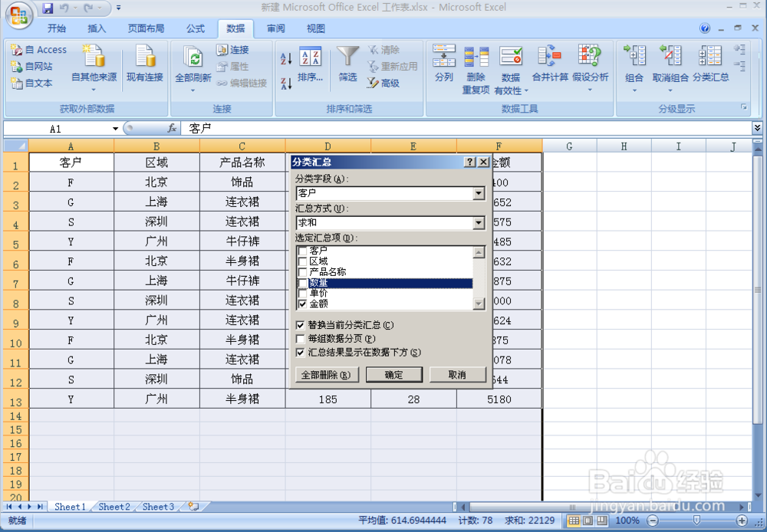The image size is (767, 532).
Task: Import data from web (自网站)
Action: click(31, 66)
